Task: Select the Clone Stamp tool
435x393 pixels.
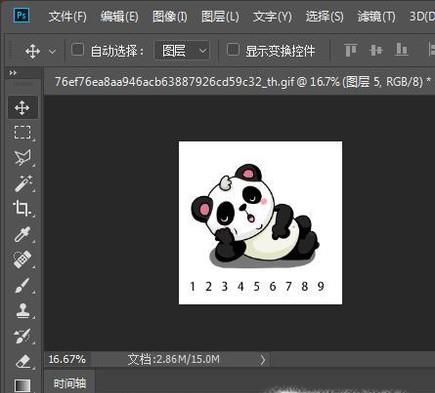Action: click(23, 311)
